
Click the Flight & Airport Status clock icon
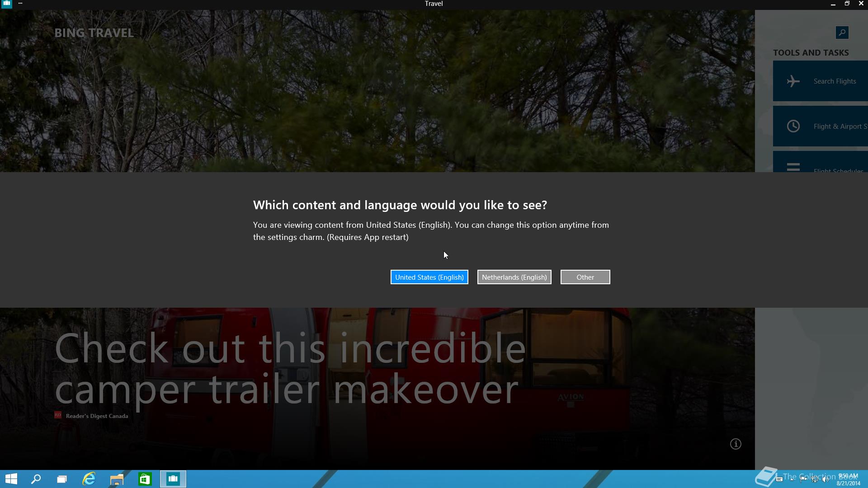tap(793, 126)
